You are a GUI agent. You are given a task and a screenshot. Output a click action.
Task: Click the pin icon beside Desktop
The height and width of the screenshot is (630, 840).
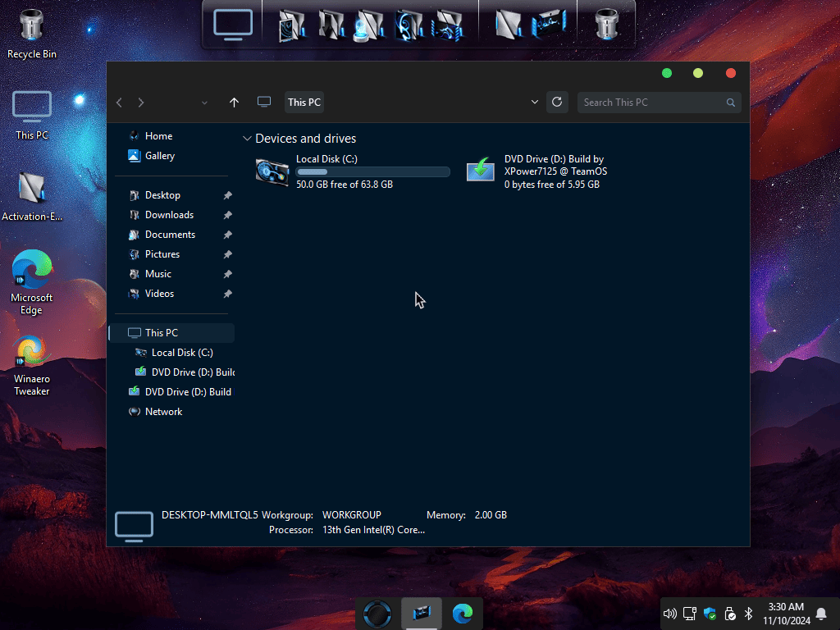(x=228, y=195)
